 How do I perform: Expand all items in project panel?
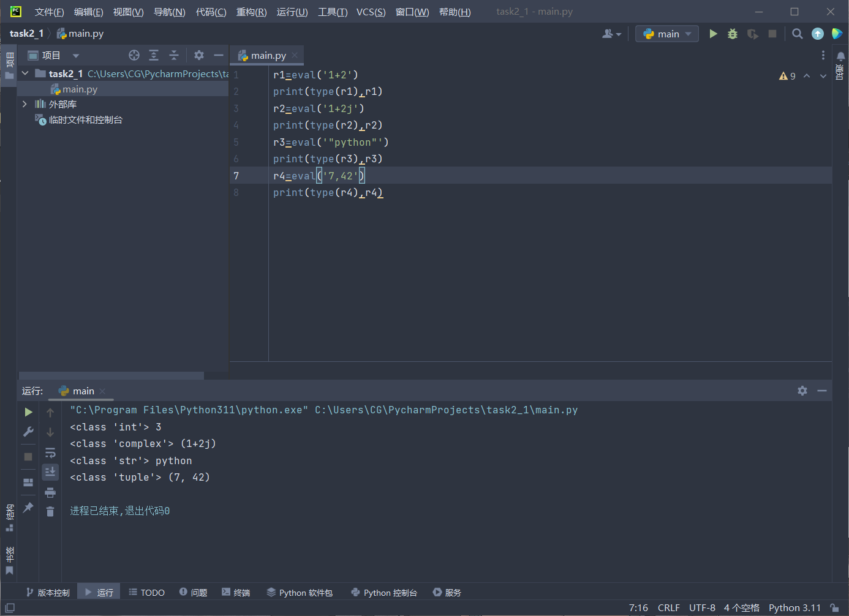tap(154, 55)
